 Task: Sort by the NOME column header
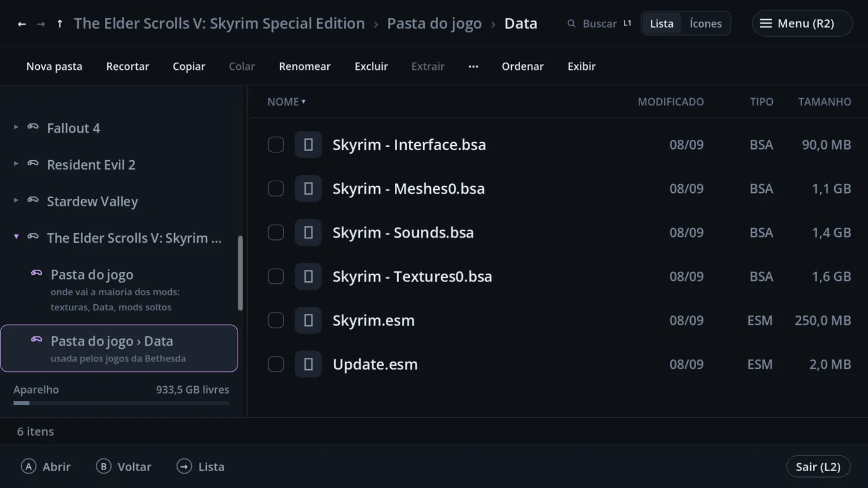[x=286, y=102]
